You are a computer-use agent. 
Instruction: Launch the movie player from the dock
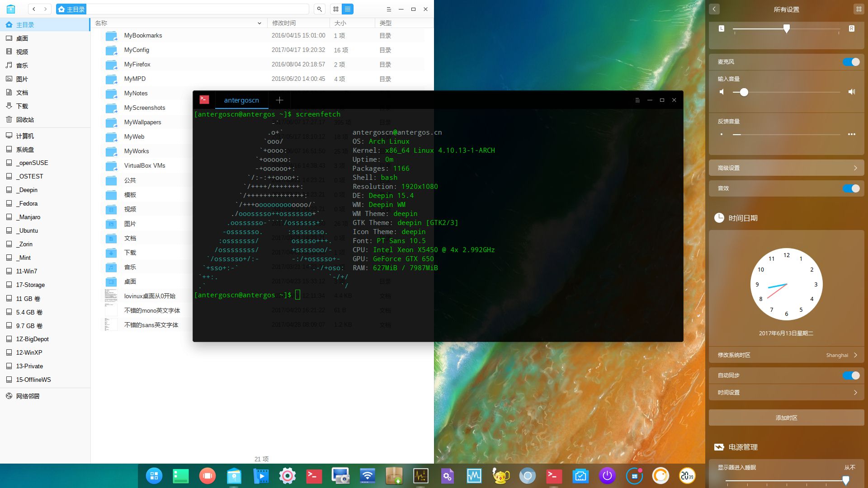click(x=261, y=475)
